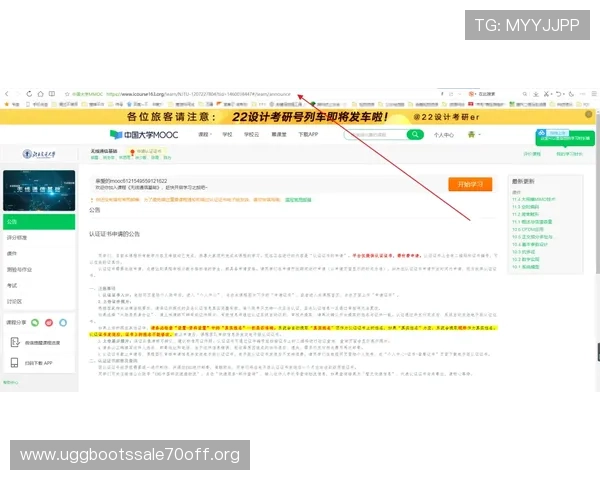Select the 测验与作业 sidebar tab
The height and width of the screenshot is (480, 600).
point(39,269)
